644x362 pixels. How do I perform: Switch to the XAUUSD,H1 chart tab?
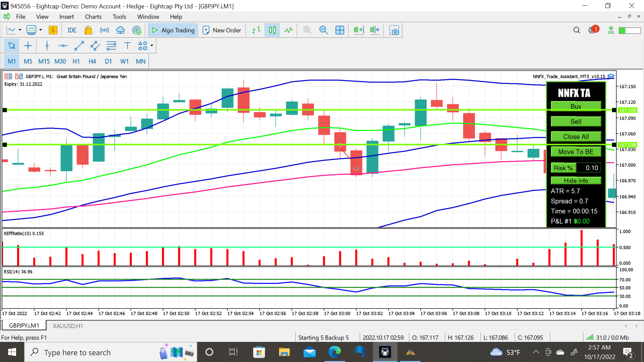(x=68, y=326)
